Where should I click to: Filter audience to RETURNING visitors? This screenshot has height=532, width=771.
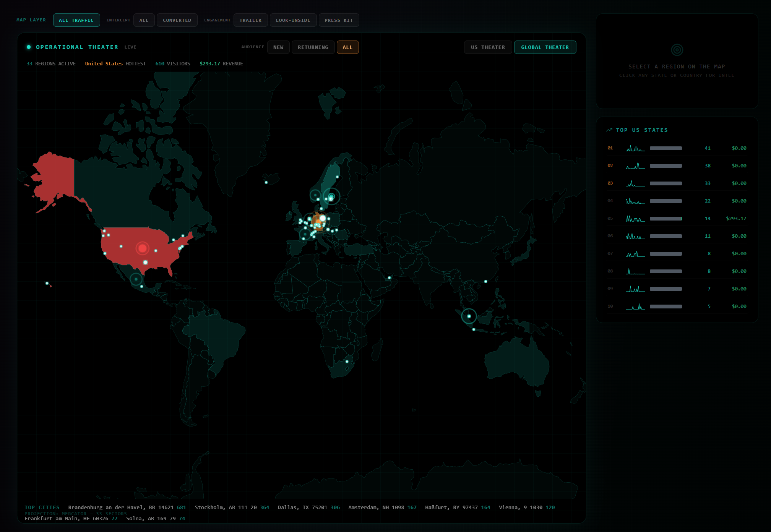pyautogui.click(x=313, y=47)
